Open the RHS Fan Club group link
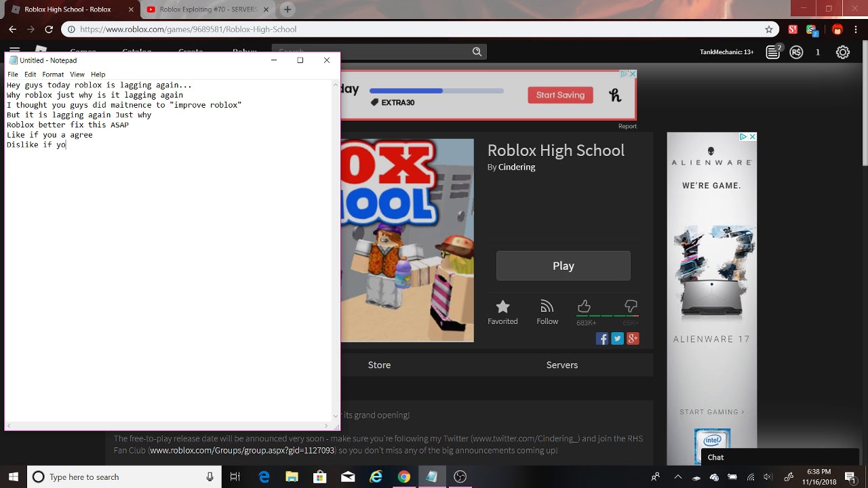Viewport: 868px width, 488px height. [x=242, y=450]
